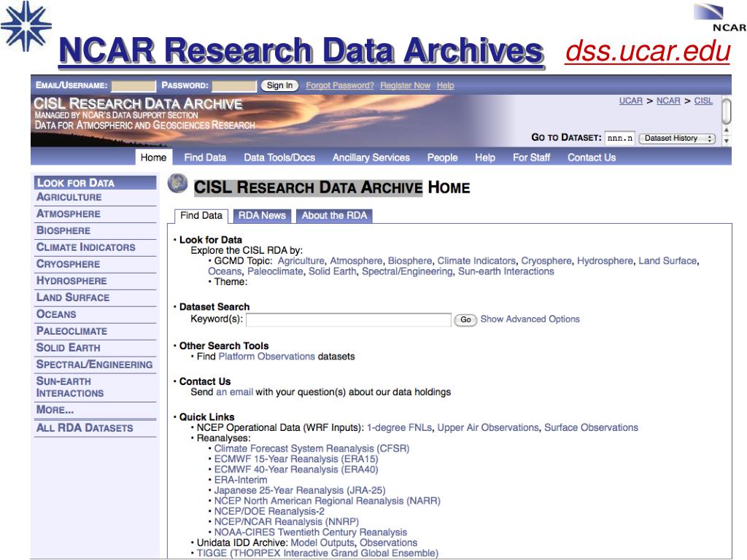This screenshot has width=747, height=560.
Task: Click the NCAR breadcrumb link
Action: [668, 101]
